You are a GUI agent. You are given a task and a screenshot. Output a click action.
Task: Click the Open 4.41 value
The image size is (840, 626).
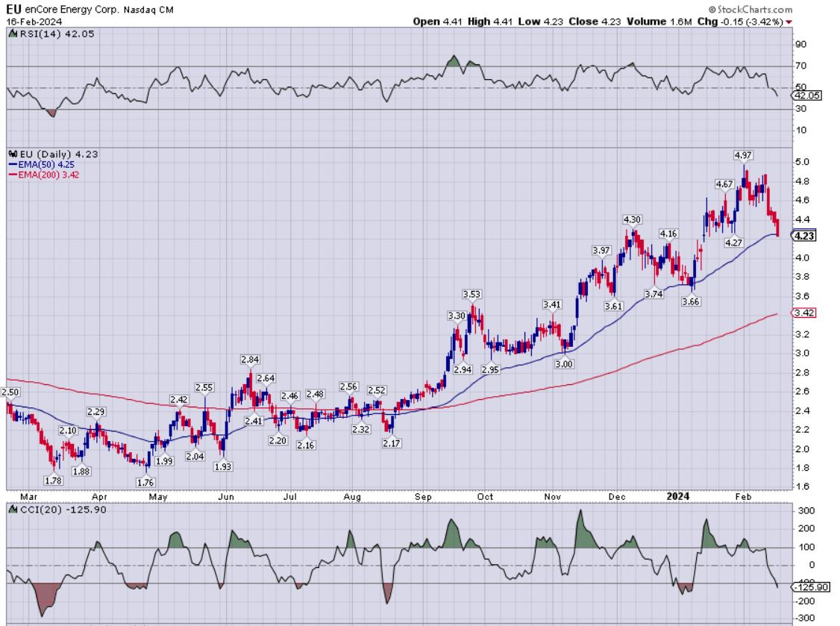tap(437, 22)
